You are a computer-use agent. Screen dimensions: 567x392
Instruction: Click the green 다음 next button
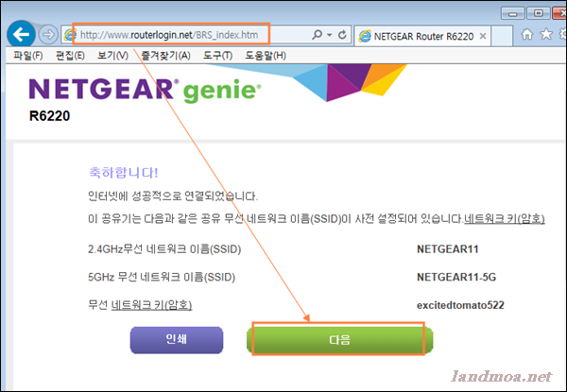pyautogui.click(x=339, y=340)
